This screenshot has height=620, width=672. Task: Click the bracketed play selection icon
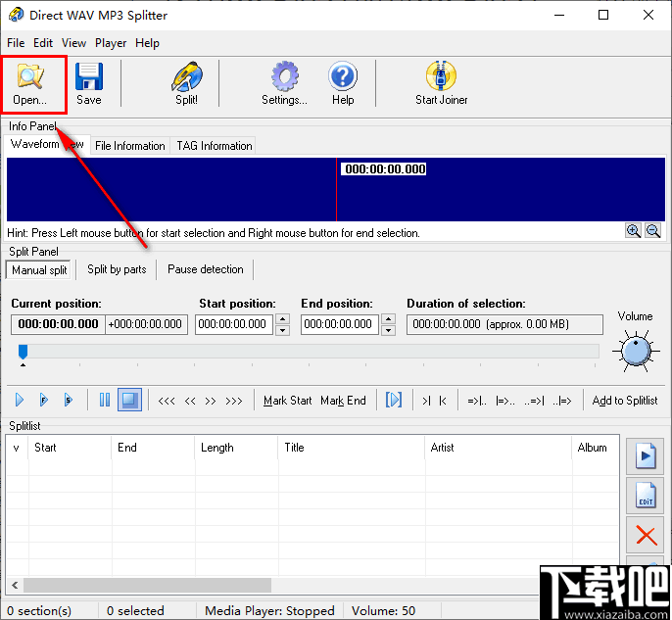(394, 401)
